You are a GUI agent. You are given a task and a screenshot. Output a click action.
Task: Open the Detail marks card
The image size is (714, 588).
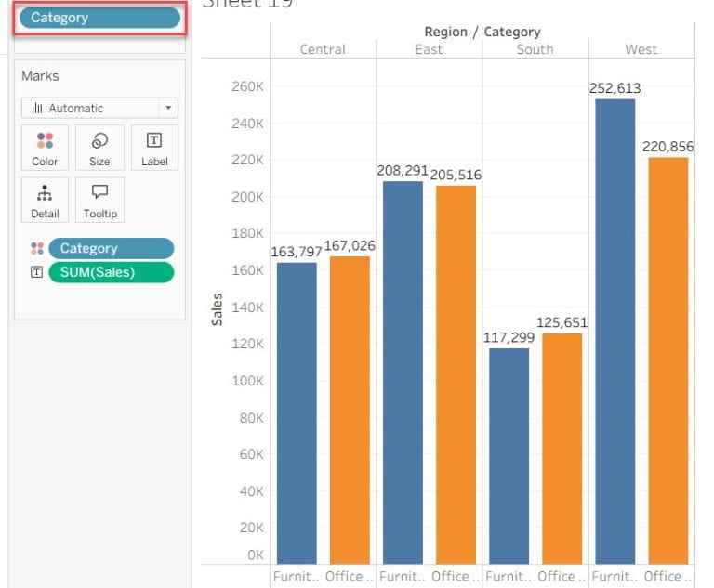[45, 201]
